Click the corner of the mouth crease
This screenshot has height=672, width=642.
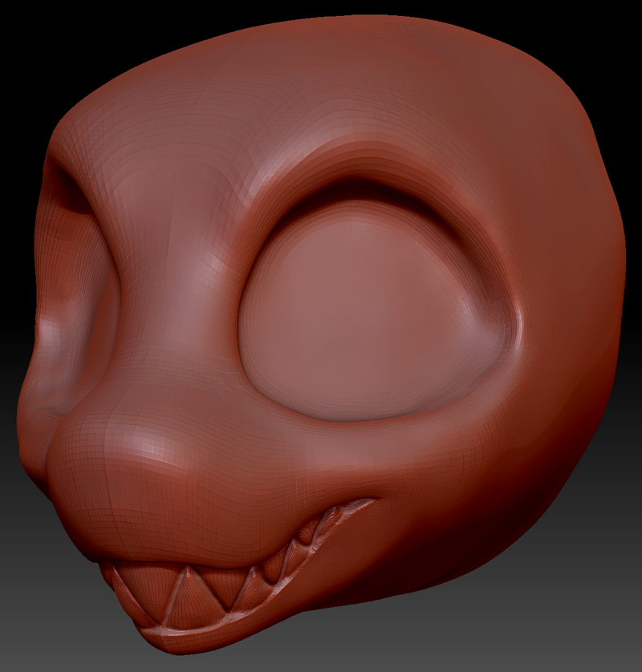tap(371, 502)
